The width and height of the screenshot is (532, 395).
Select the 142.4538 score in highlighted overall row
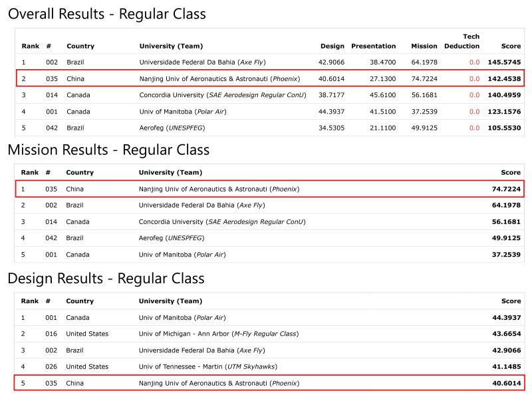click(503, 79)
